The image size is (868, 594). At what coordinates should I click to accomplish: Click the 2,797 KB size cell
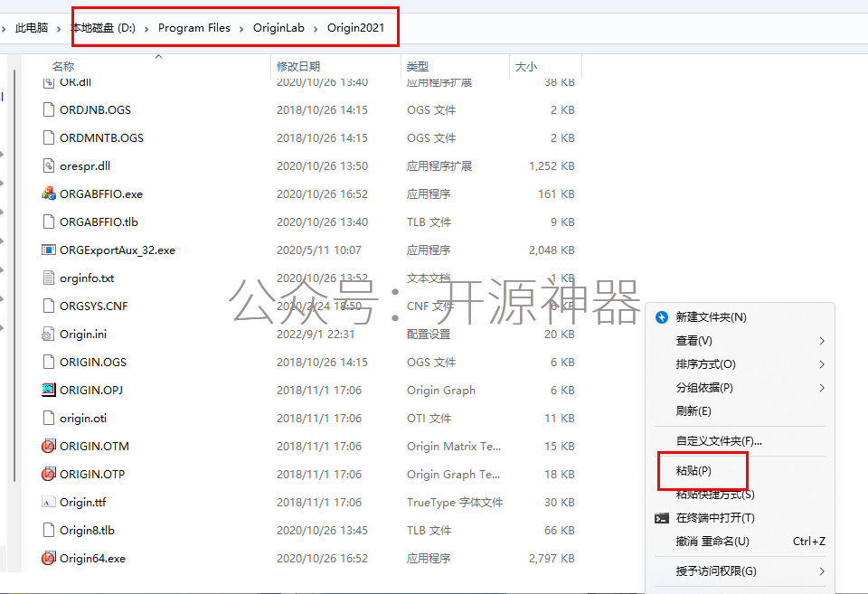point(552,558)
